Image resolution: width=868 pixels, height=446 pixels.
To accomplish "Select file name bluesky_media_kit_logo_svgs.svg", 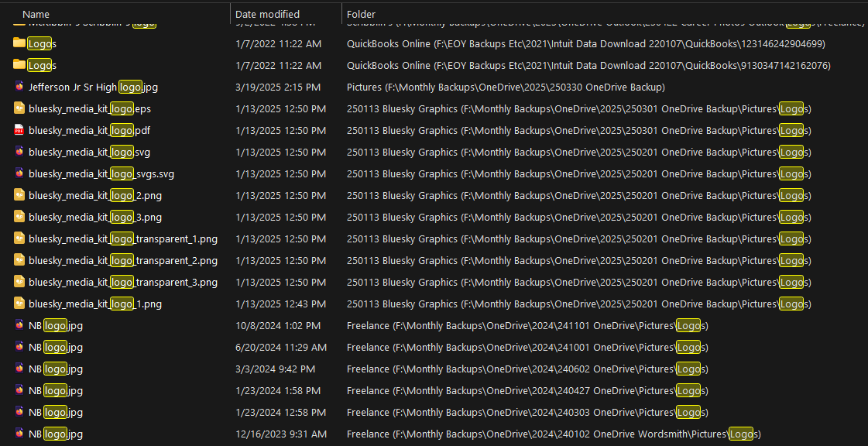I will (x=101, y=173).
